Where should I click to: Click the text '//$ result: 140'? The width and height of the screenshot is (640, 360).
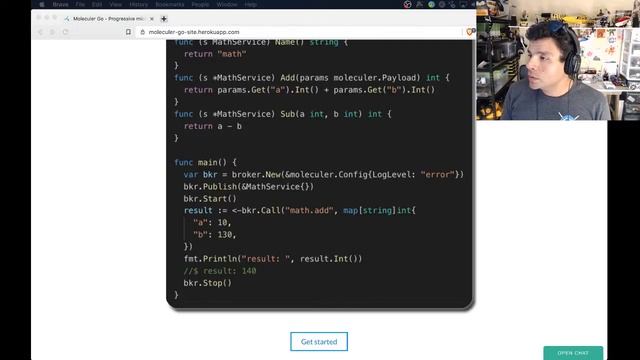pos(220,271)
